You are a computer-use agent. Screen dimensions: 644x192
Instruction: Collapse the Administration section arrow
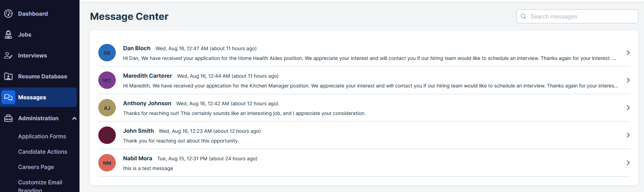(x=74, y=118)
